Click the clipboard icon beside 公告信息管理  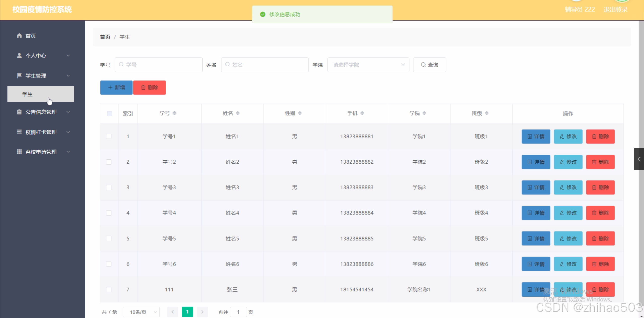(19, 112)
